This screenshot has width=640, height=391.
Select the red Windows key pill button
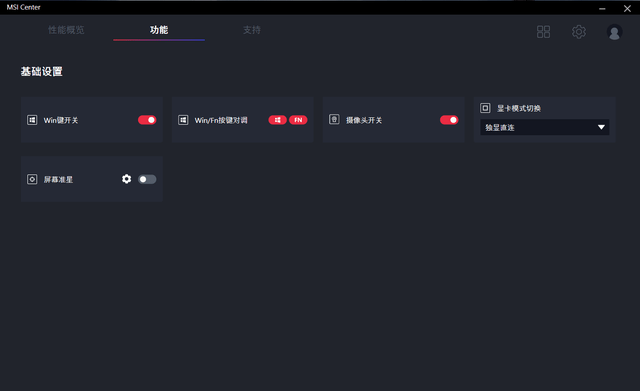pos(277,120)
